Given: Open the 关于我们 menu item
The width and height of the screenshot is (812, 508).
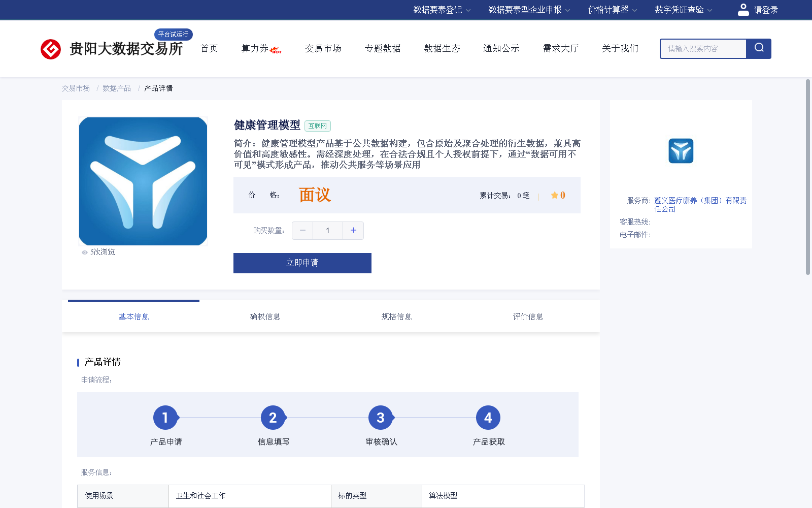Looking at the screenshot, I should (x=620, y=48).
